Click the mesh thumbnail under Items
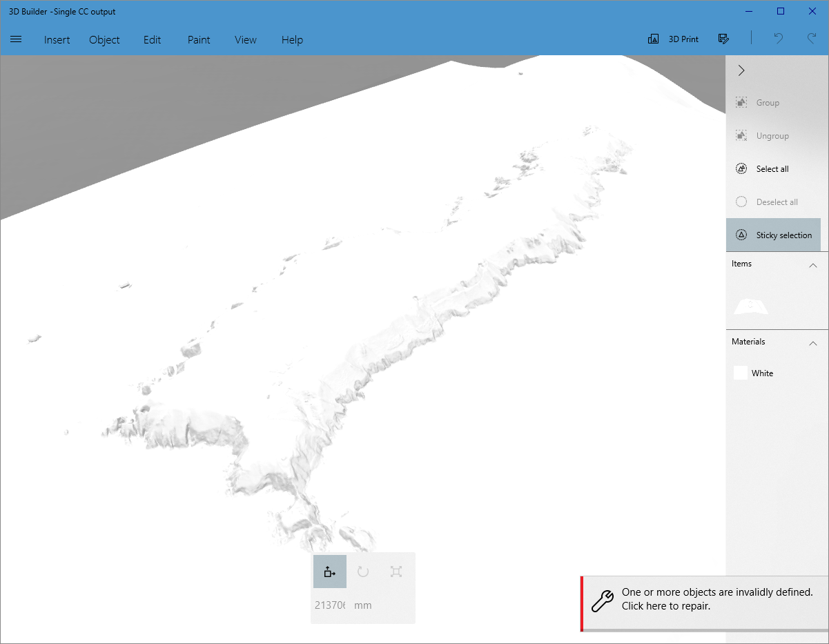 click(x=750, y=307)
